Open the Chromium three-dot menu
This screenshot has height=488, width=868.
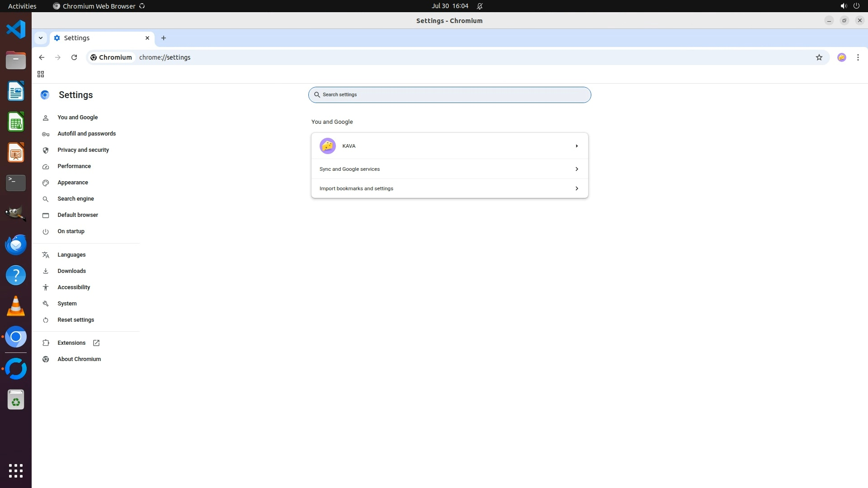pos(858,57)
